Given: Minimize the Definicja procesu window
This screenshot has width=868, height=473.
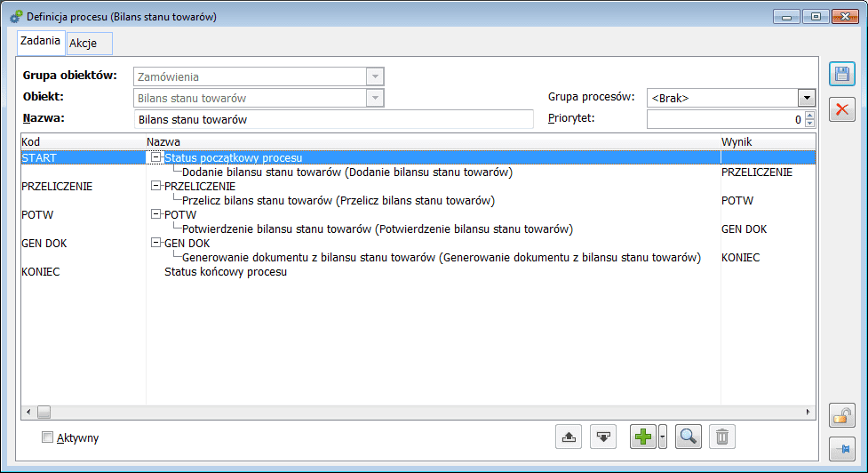Looking at the screenshot, I should pyautogui.click(x=786, y=17).
